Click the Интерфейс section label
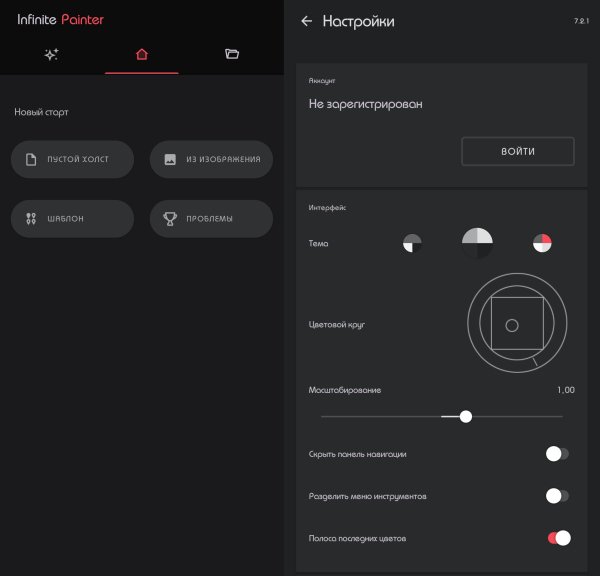 pos(327,207)
